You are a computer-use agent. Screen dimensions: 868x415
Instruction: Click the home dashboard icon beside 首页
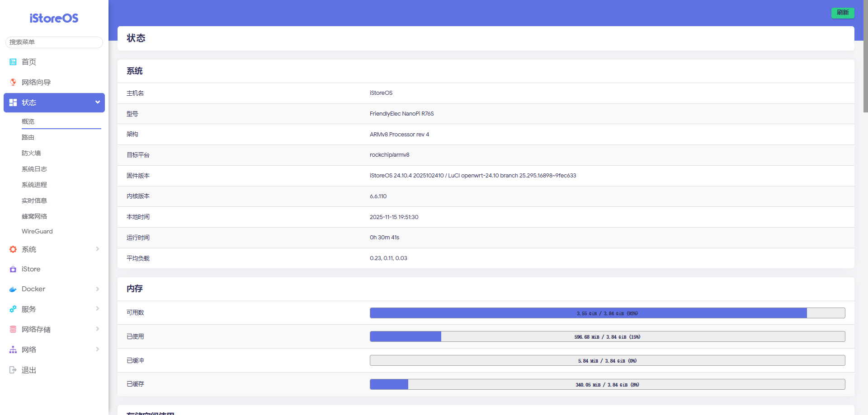pyautogui.click(x=13, y=62)
